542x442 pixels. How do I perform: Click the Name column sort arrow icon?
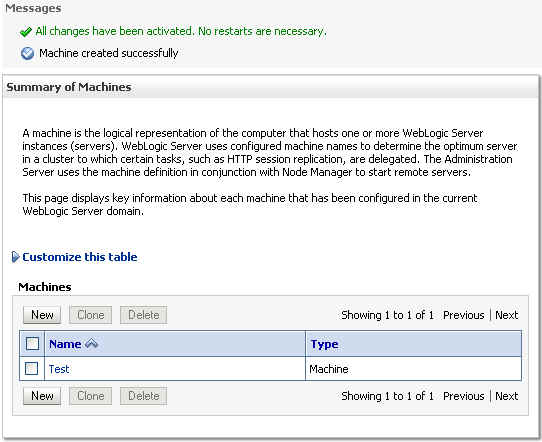[x=92, y=343]
